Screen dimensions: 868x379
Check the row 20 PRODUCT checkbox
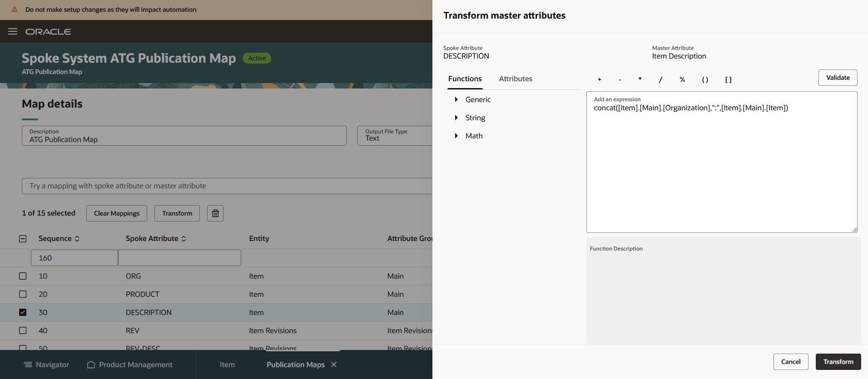pyautogui.click(x=23, y=294)
